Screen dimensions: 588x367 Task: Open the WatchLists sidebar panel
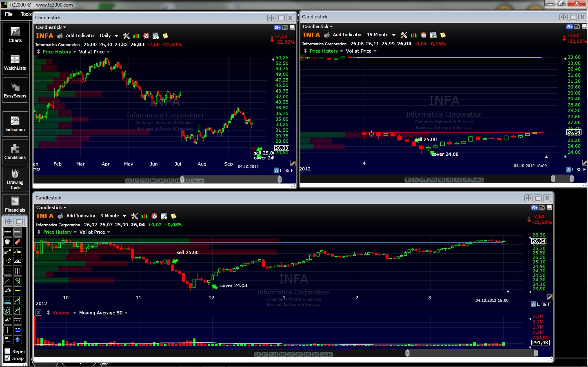(x=15, y=62)
